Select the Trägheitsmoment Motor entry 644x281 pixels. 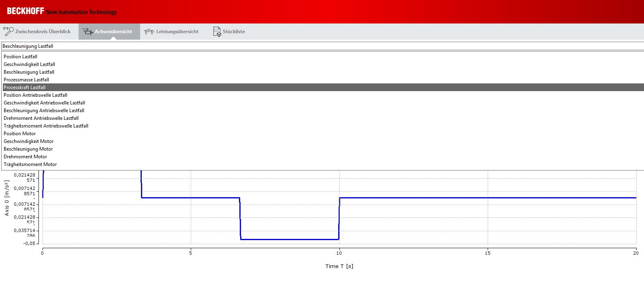click(x=323, y=164)
